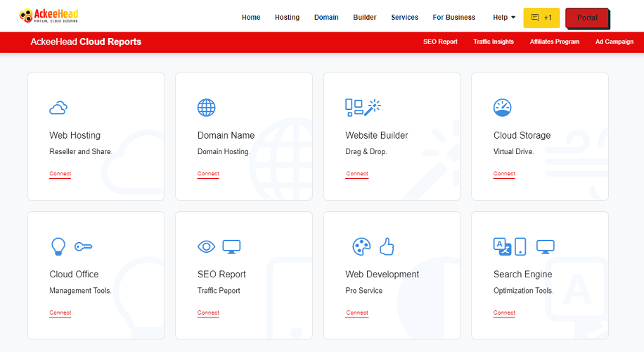
Task: Click the 'Management Tools.' text
Action: pyautogui.click(x=80, y=290)
